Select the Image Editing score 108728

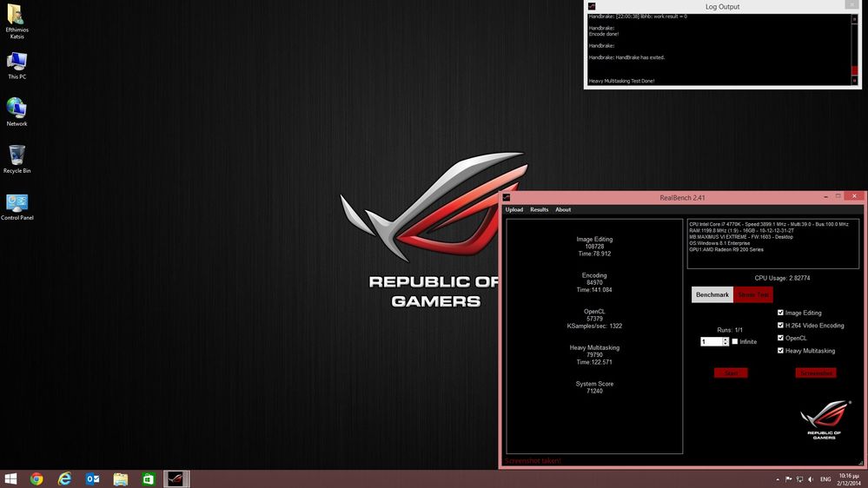[x=594, y=247]
